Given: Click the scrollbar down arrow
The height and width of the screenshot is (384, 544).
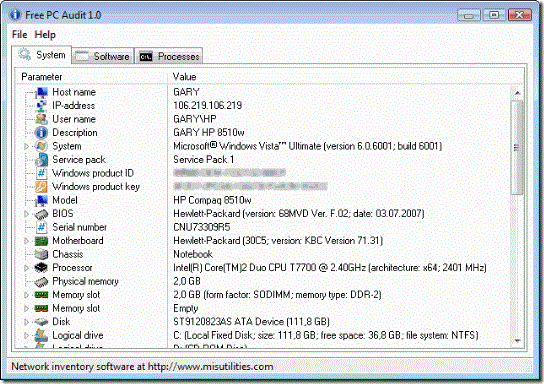Looking at the screenshot, I should click(x=517, y=341).
